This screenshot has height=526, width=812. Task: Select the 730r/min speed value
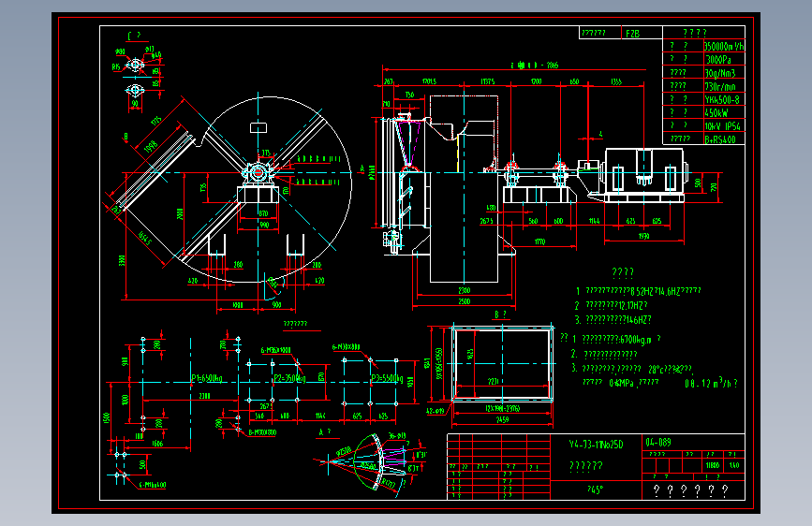pyautogui.click(x=720, y=86)
